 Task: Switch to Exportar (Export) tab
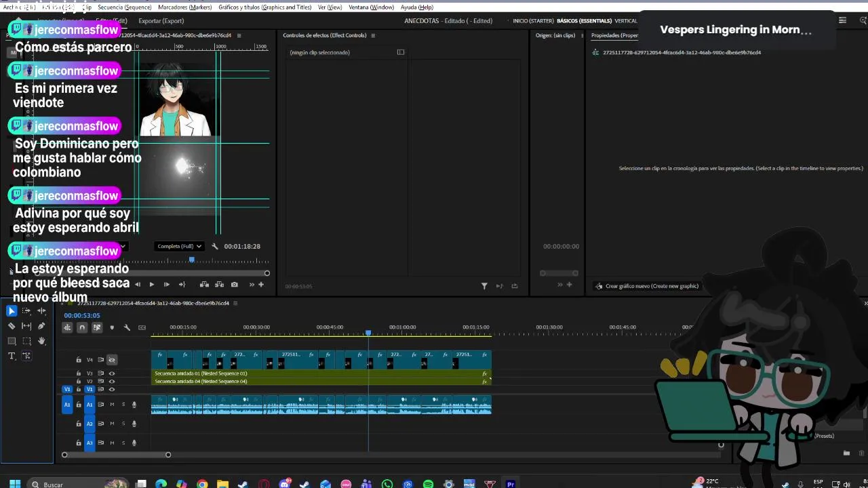161,21
